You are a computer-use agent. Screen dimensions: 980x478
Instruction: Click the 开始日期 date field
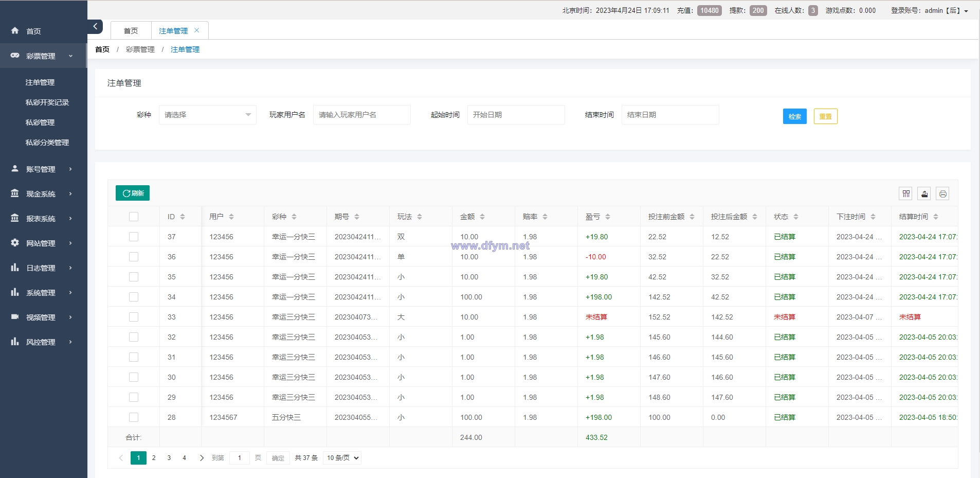(516, 115)
